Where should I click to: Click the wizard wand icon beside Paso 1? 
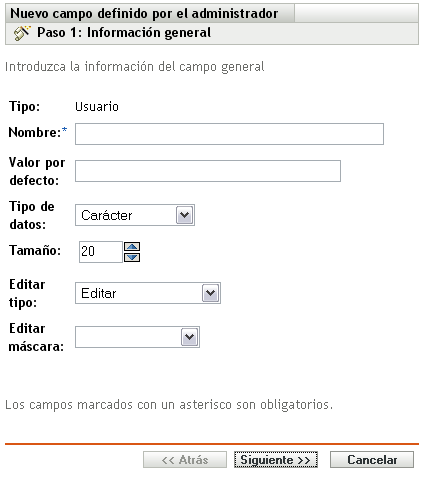(22, 33)
